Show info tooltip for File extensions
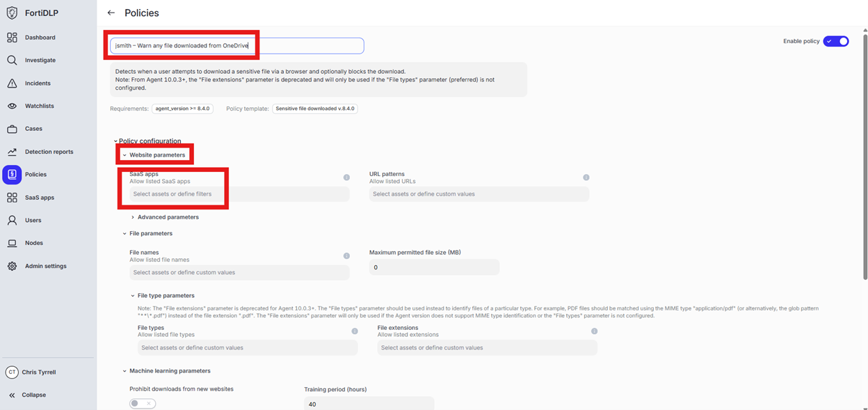The image size is (868, 410). [x=594, y=331]
